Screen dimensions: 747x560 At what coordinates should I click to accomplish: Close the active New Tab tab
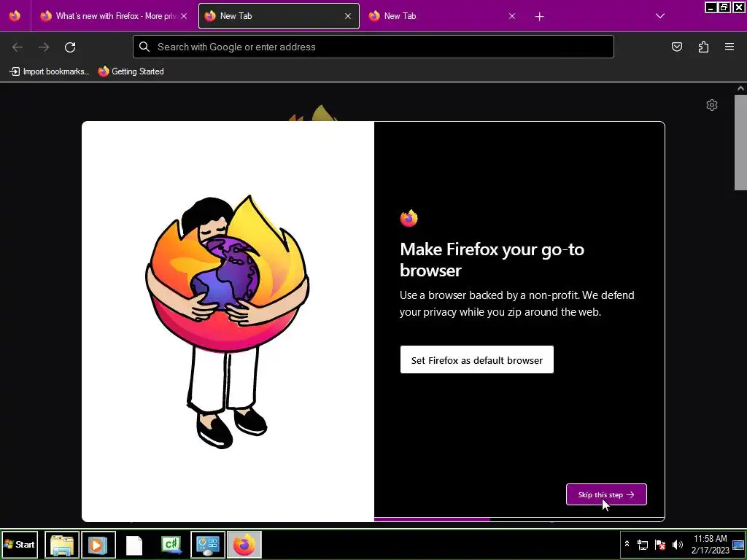click(x=348, y=16)
